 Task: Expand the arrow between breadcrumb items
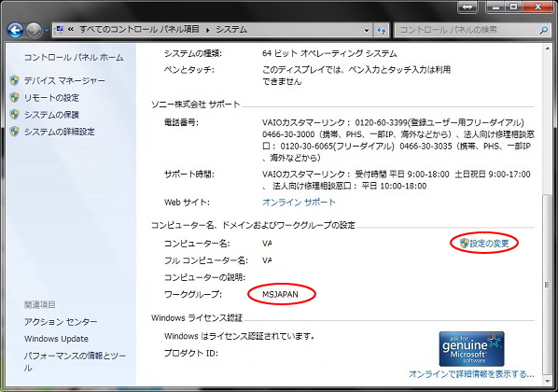click(207, 30)
